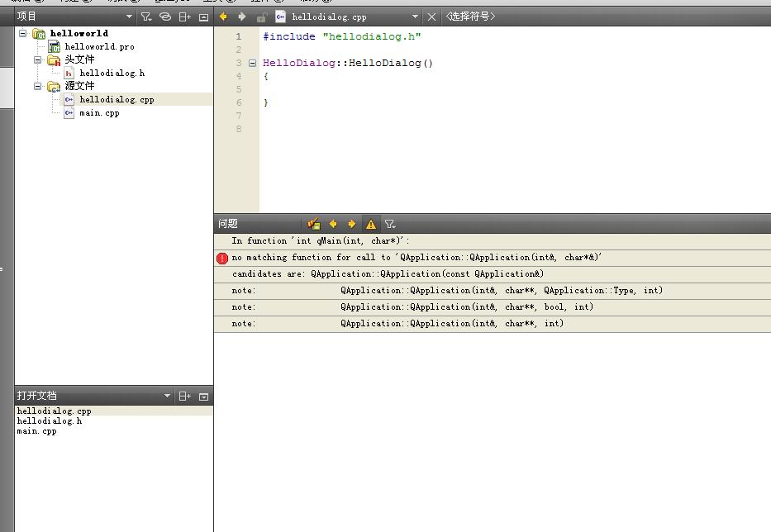Close the project side panel
The image size is (771, 532).
[x=203, y=17]
